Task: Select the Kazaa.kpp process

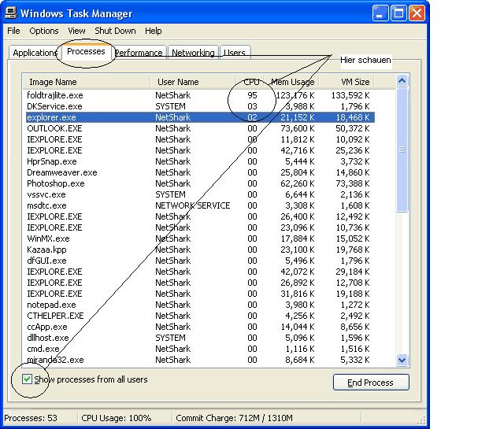Action: click(200, 250)
